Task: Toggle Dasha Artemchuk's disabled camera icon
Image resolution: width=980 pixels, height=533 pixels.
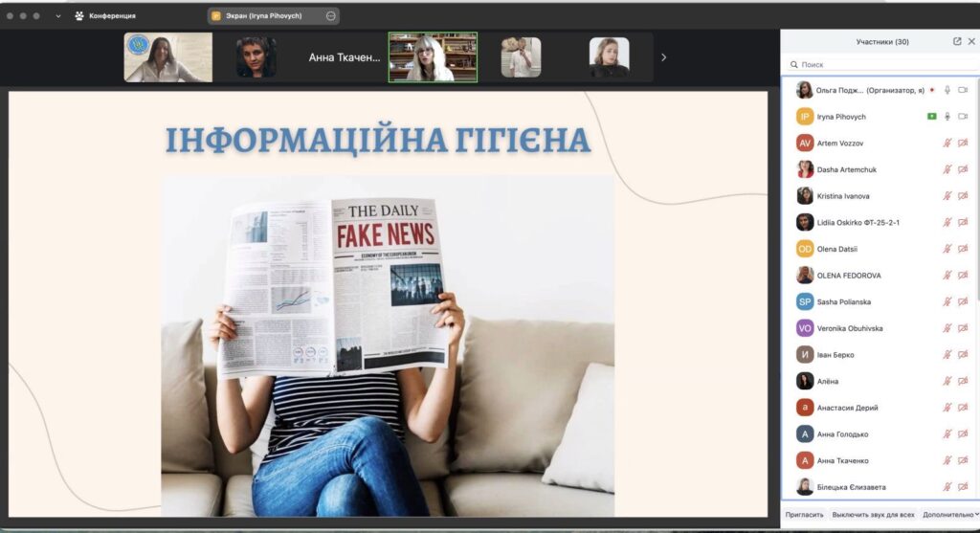Action: pyautogui.click(x=963, y=169)
